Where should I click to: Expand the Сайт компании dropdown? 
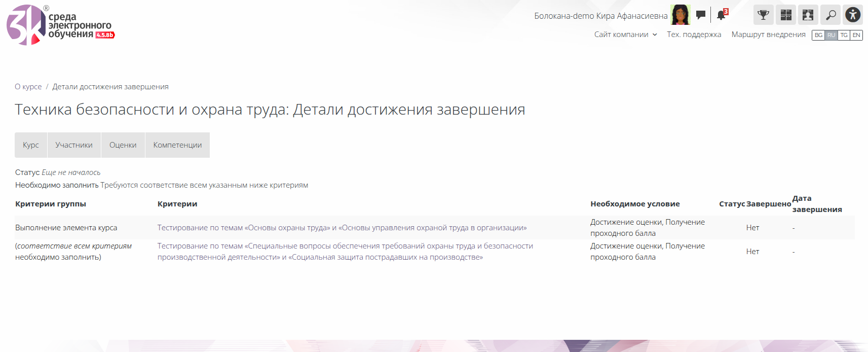625,34
